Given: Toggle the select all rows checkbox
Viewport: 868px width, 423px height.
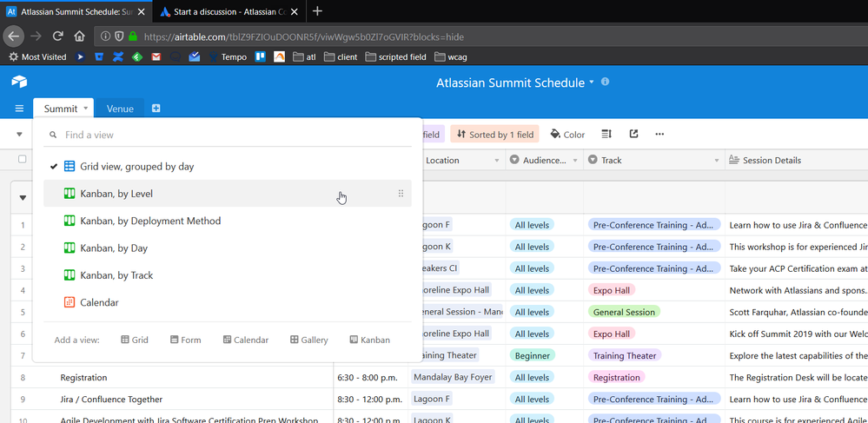Looking at the screenshot, I should pyautogui.click(x=22, y=160).
